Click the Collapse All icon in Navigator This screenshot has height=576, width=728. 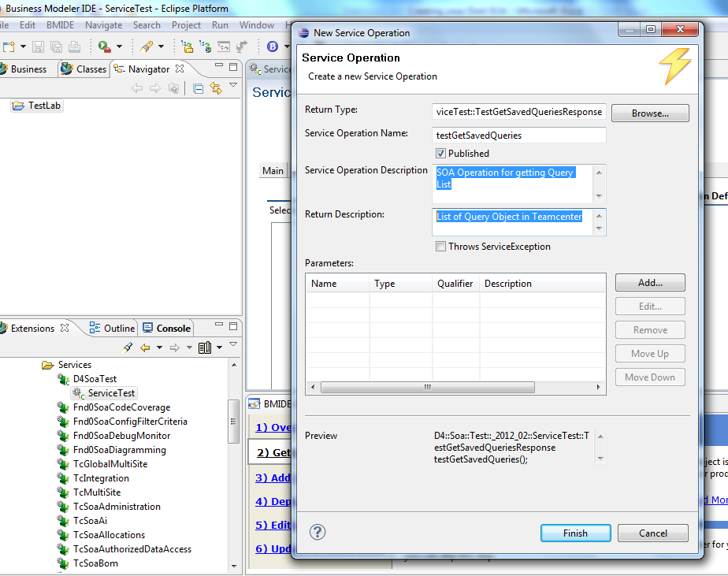click(x=199, y=88)
